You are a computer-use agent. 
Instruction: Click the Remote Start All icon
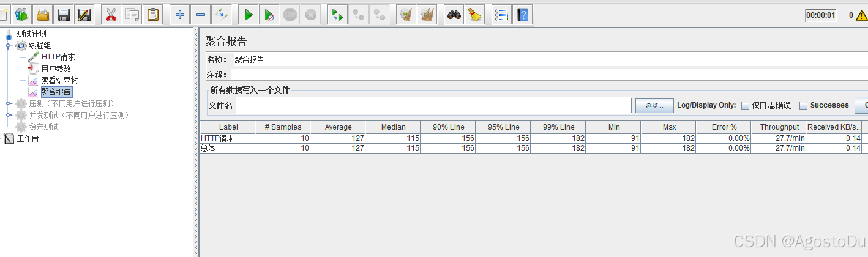point(337,14)
